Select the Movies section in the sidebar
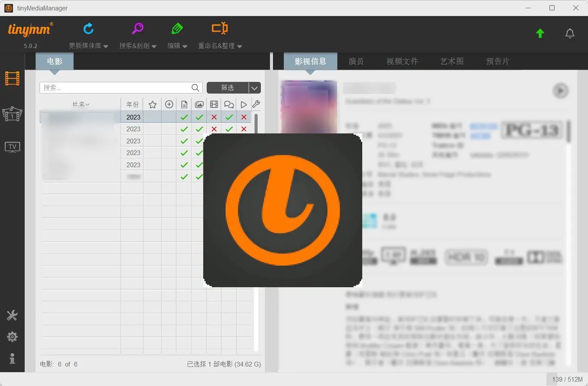This screenshot has width=588, height=386. tap(12, 78)
